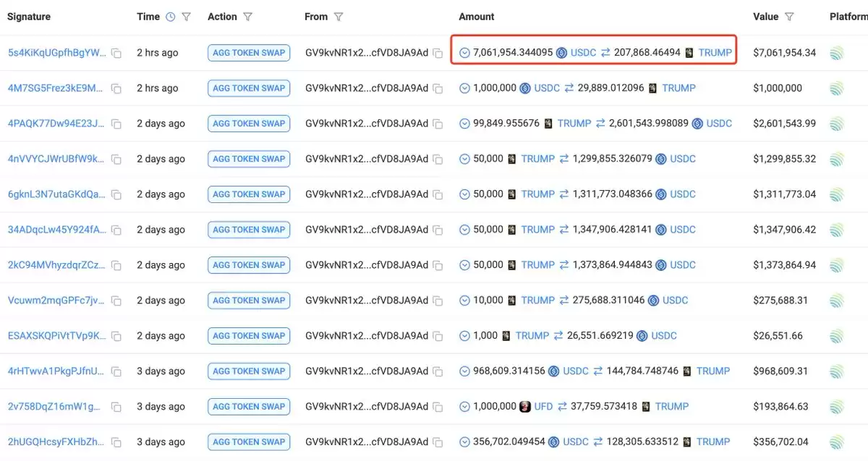
Task: Click the Signature column header
Action: (29, 17)
